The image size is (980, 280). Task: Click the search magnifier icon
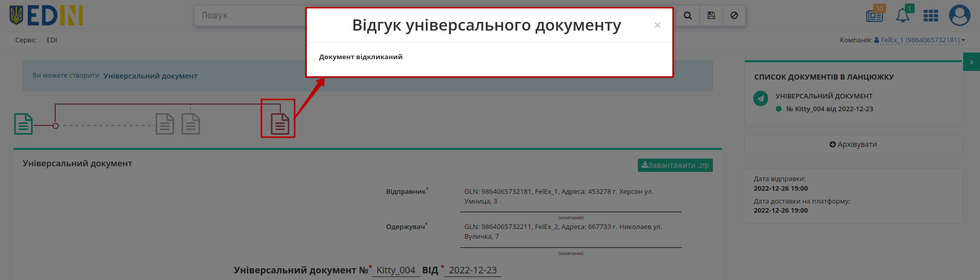(x=688, y=16)
